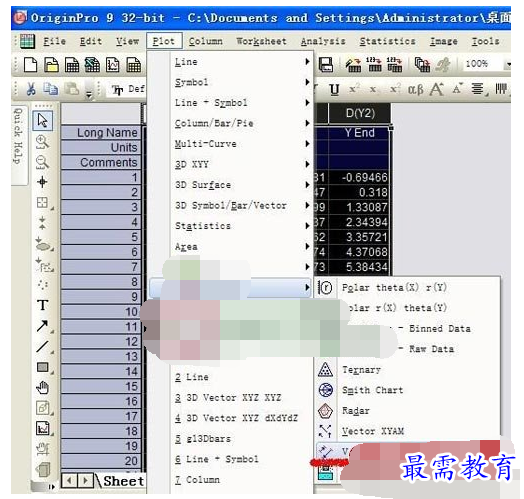Open the Column menu
Viewport: 524px width, 499px height.
[x=206, y=41]
